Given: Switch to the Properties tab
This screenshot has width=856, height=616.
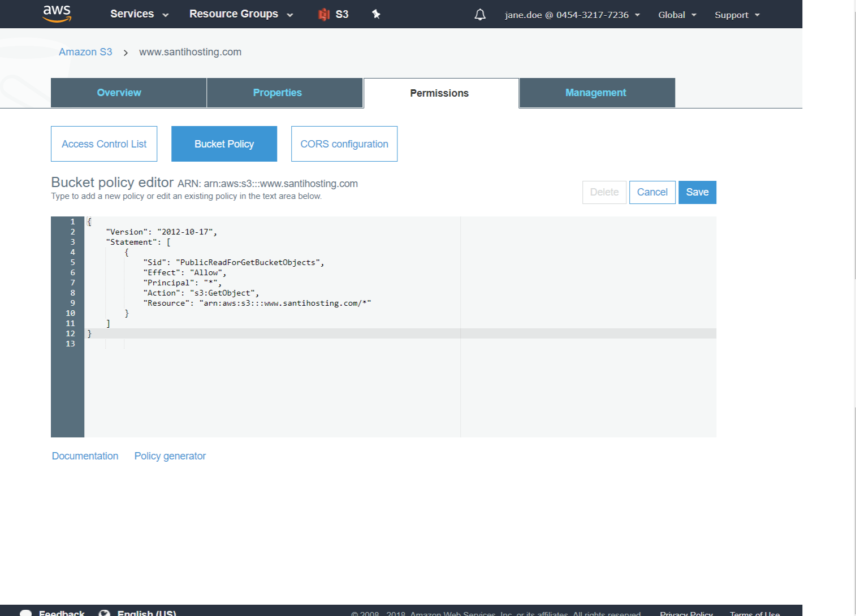Looking at the screenshot, I should pos(284,93).
